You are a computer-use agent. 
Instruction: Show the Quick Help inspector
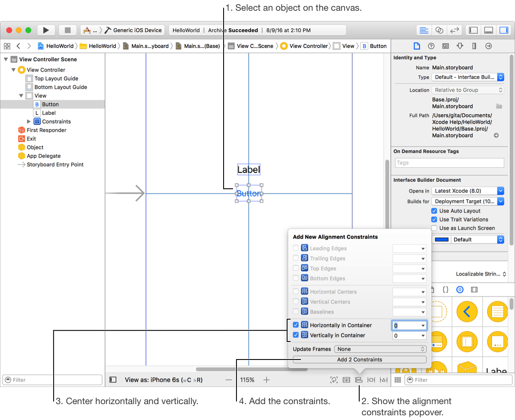tap(431, 46)
